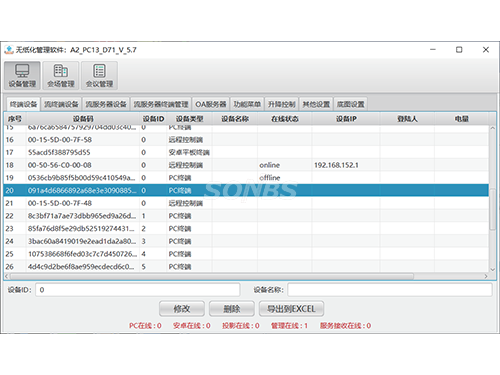Sort by the 登陆人 column header
The image size is (500, 375).
[x=407, y=119]
